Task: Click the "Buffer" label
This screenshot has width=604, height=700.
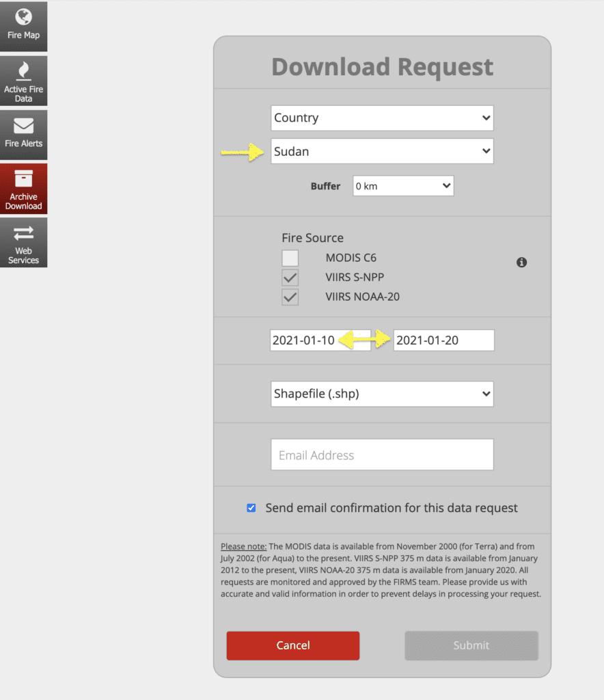Action: click(326, 186)
